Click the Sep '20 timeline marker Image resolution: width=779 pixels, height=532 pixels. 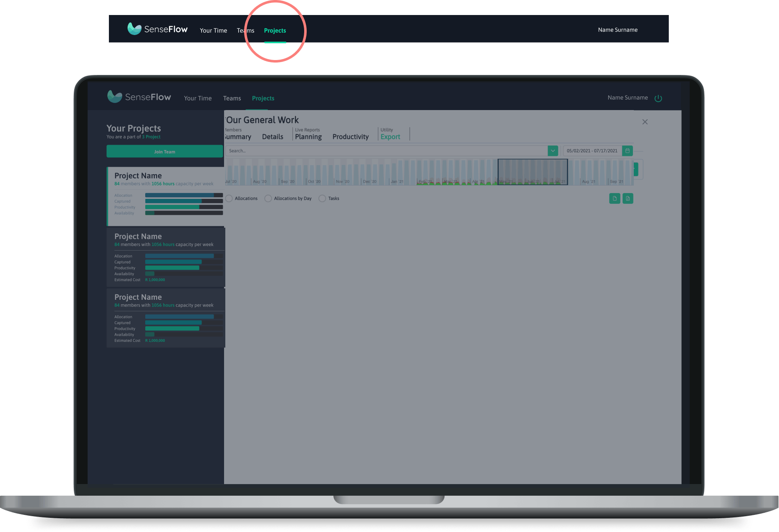(x=287, y=181)
